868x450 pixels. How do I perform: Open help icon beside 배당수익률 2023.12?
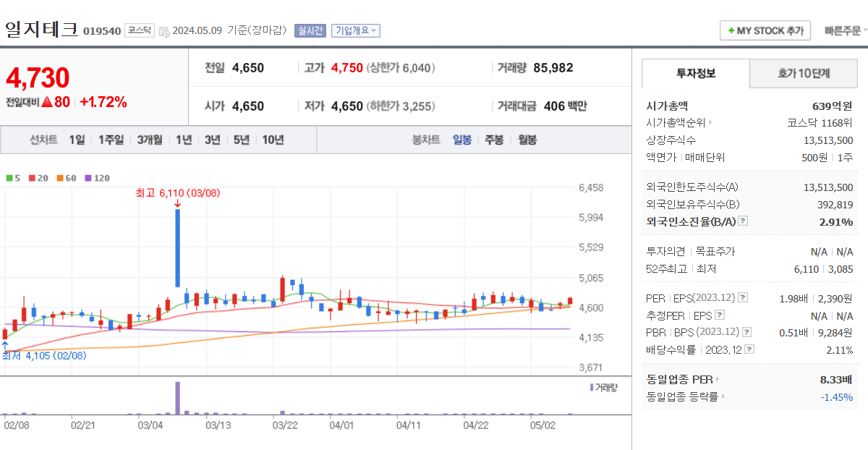tap(749, 349)
